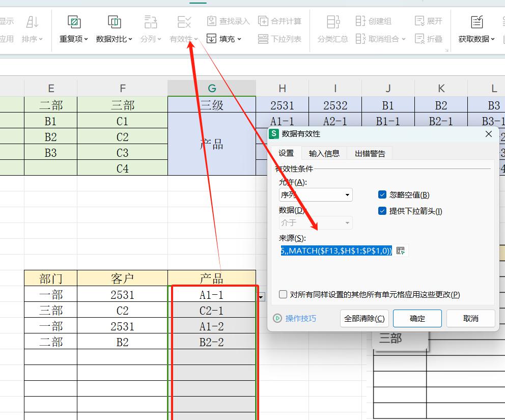Click the 确定 button
The width and height of the screenshot is (505, 420).
click(417, 319)
